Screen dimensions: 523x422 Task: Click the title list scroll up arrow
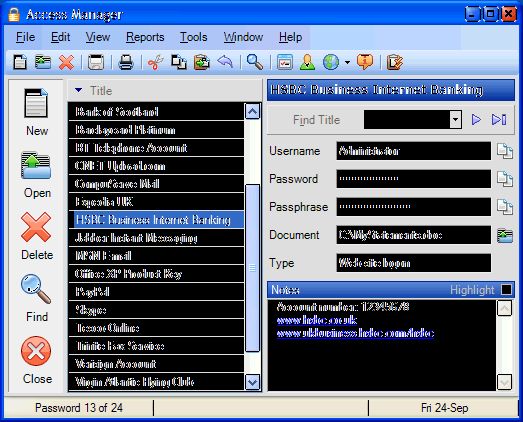[x=252, y=111]
